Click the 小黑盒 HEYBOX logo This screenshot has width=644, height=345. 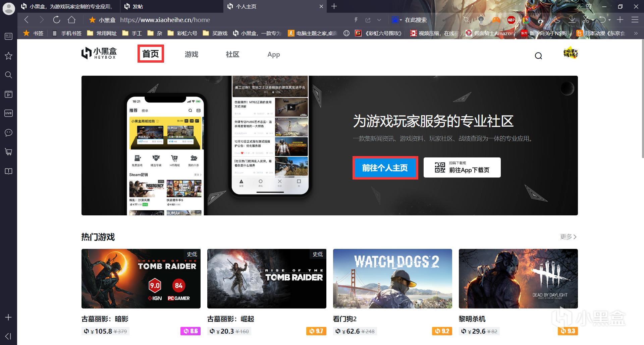pyautogui.click(x=99, y=53)
